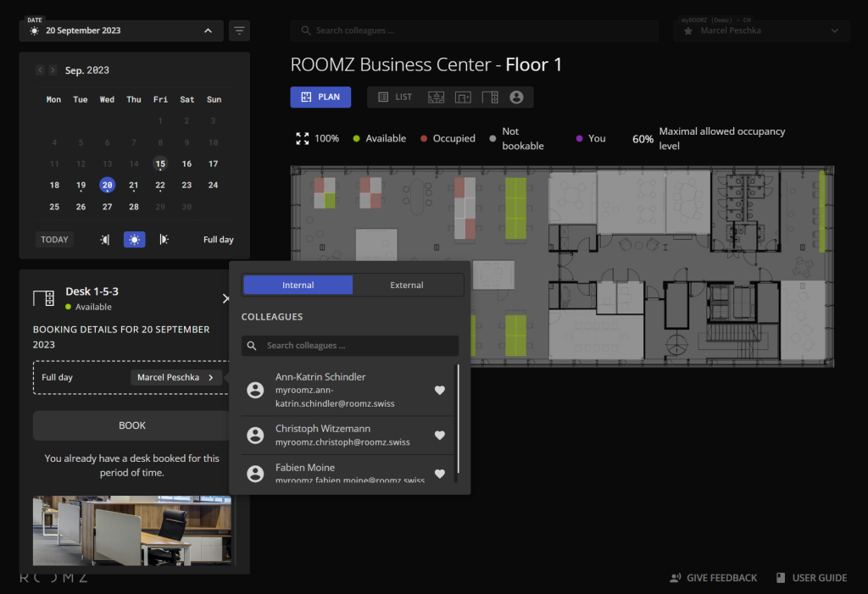Select the morning half-day toggle
This screenshot has height=594, width=868.
point(105,240)
